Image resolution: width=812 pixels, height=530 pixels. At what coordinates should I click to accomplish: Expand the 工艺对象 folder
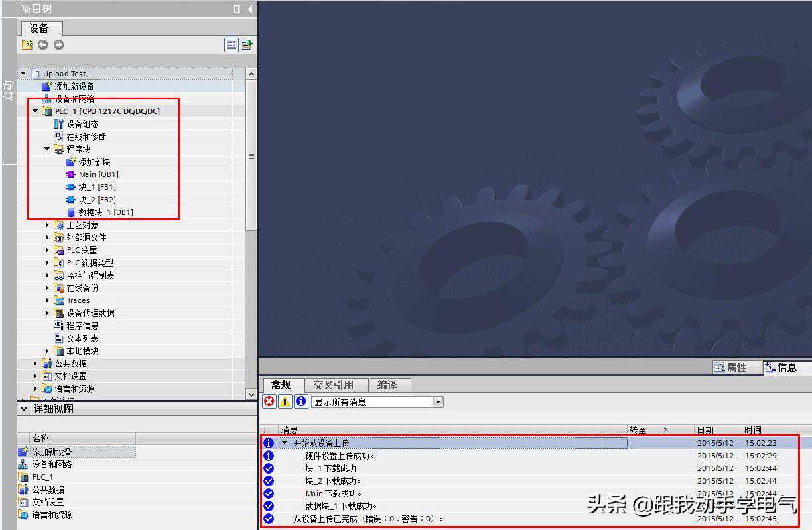[x=48, y=225]
